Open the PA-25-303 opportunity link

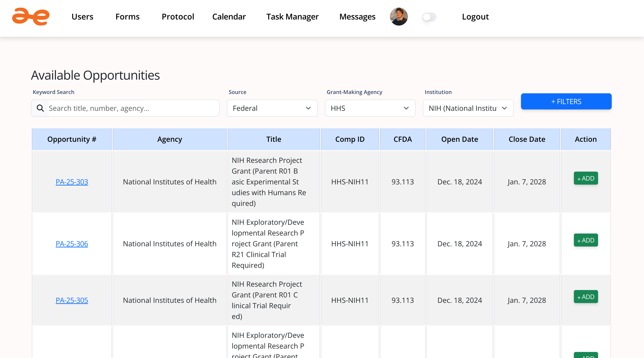(x=72, y=182)
